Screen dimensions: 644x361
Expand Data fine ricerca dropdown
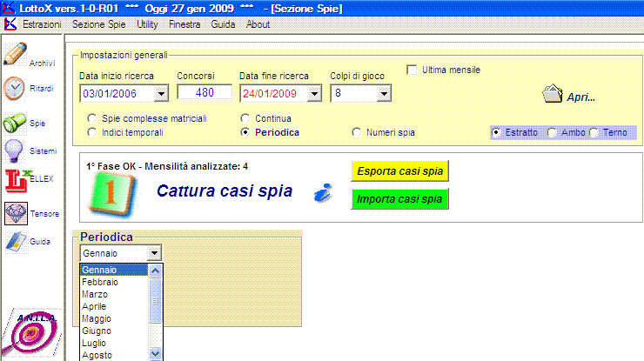click(315, 94)
